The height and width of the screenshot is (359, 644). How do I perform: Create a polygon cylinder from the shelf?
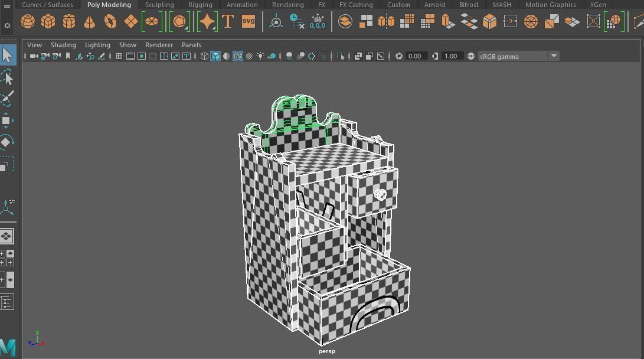tap(68, 21)
